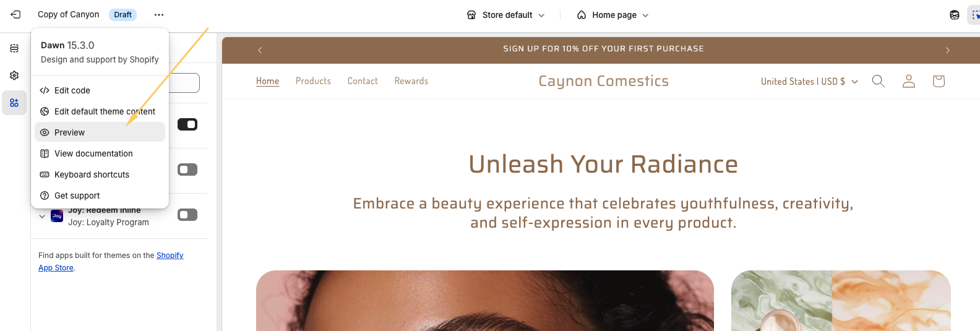This screenshot has height=331, width=980.
Task: Select Preview from the menu
Action: (x=100, y=132)
